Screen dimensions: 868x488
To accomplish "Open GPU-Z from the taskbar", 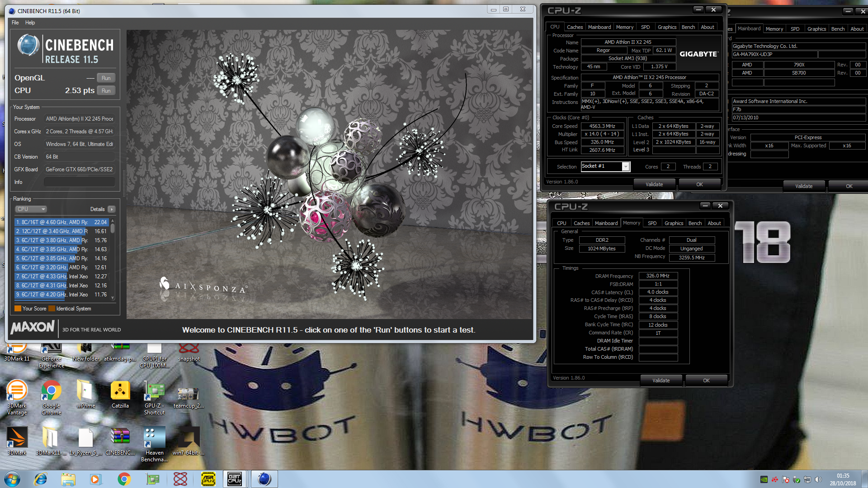I will (x=152, y=479).
